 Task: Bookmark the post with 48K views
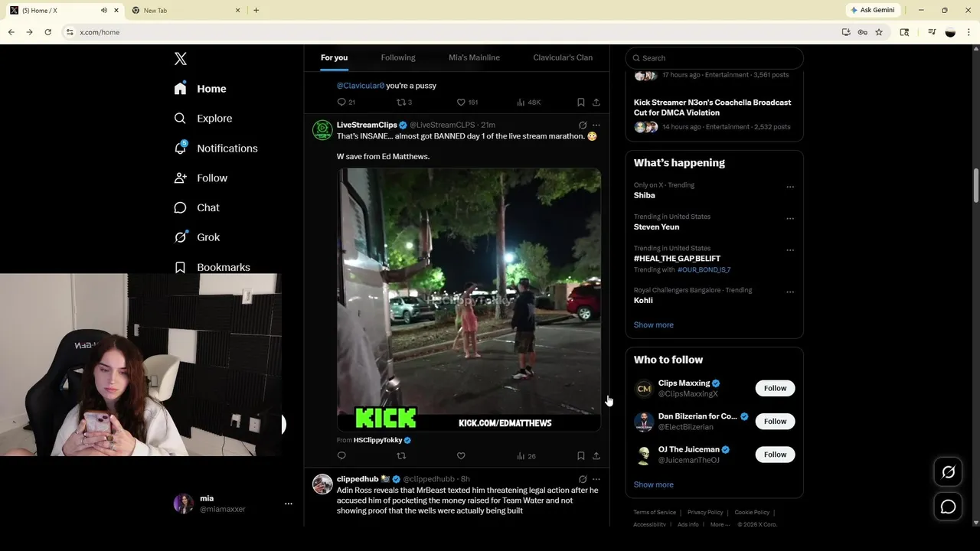581,102
